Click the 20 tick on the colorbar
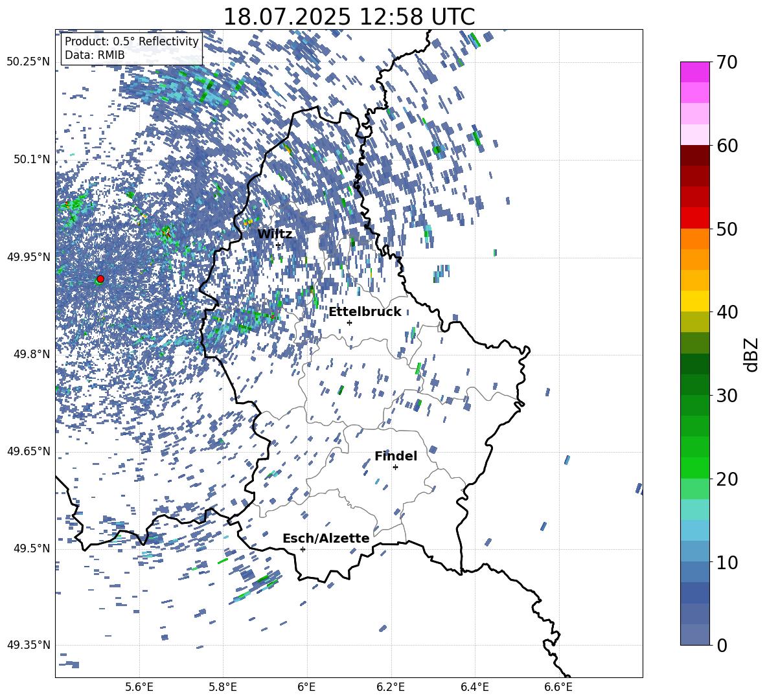The height and width of the screenshot is (700, 767). pyautogui.click(x=727, y=479)
